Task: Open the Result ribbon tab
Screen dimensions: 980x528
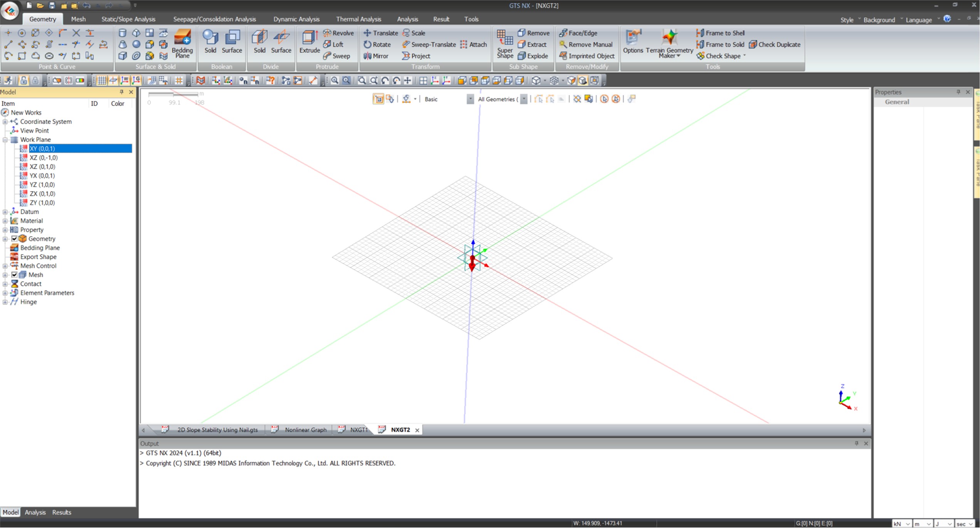Action: [x=441, y=19]
